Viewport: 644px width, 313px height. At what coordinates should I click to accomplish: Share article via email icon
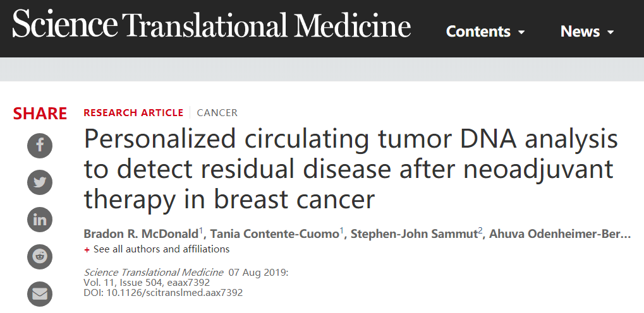click(40, 293)
